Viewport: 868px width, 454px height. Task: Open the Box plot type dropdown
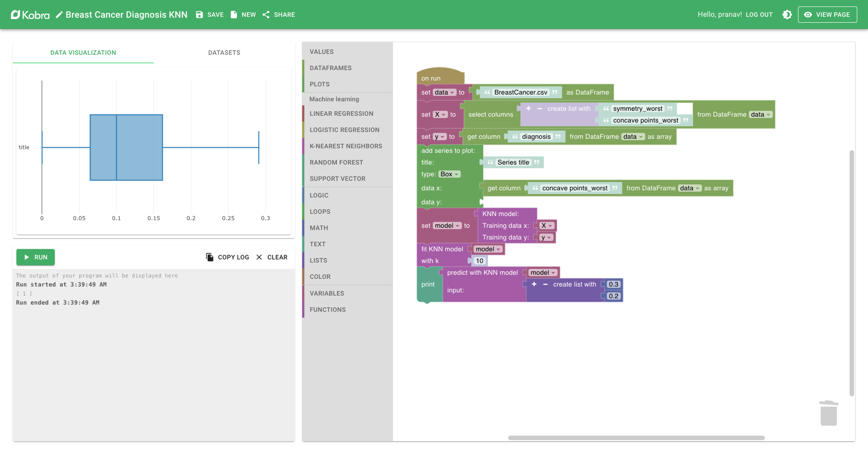tap(449, 174)
